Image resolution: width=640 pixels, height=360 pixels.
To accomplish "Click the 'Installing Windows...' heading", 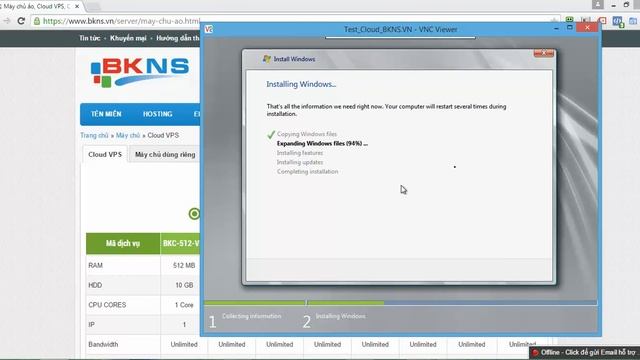I will [301, 84].
